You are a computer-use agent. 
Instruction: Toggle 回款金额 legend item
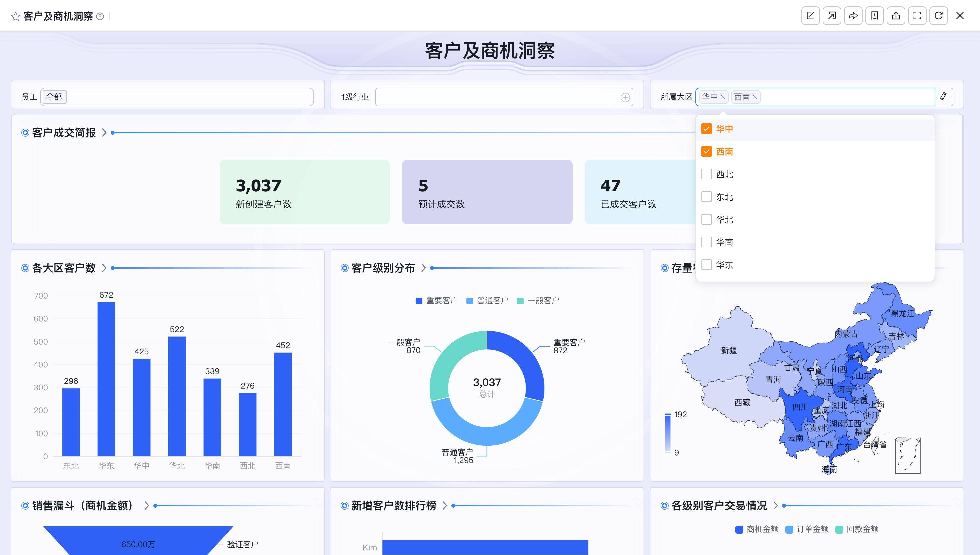coord(857,529)
